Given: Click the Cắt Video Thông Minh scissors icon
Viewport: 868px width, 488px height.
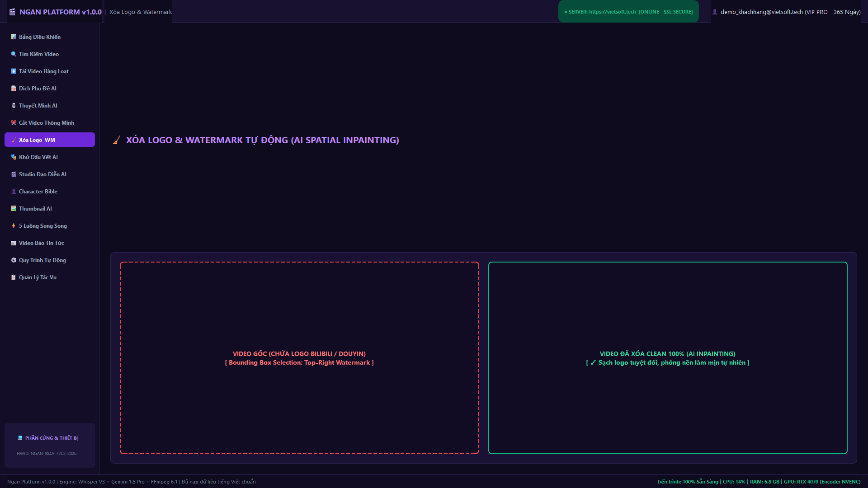Looking at the screenshot, I should [14, 123].
